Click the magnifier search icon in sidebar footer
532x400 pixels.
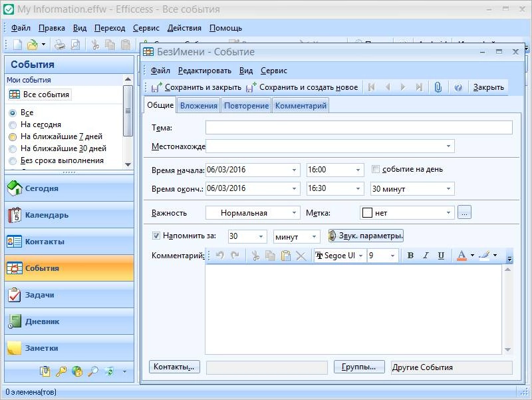click(x=93, y=371)
